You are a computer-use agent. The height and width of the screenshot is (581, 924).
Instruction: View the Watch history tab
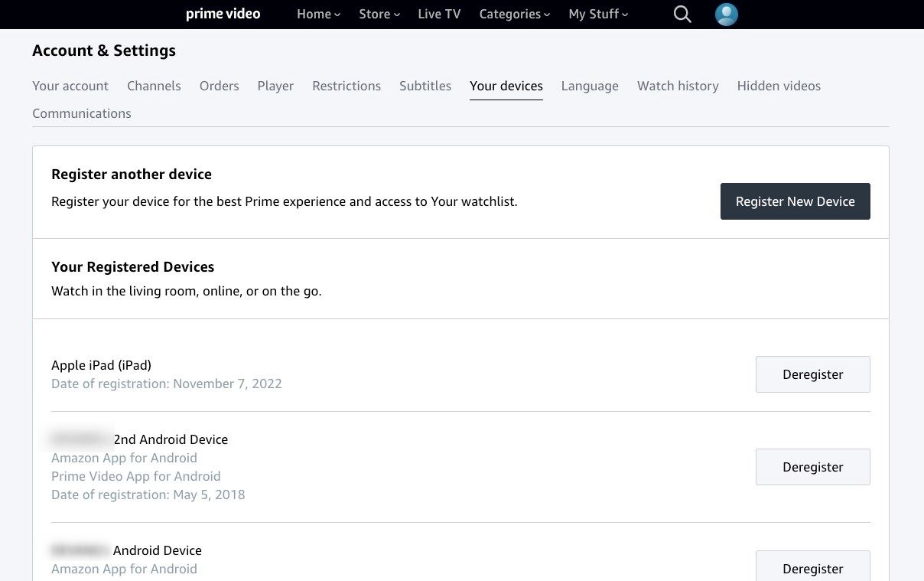point(678,86)
